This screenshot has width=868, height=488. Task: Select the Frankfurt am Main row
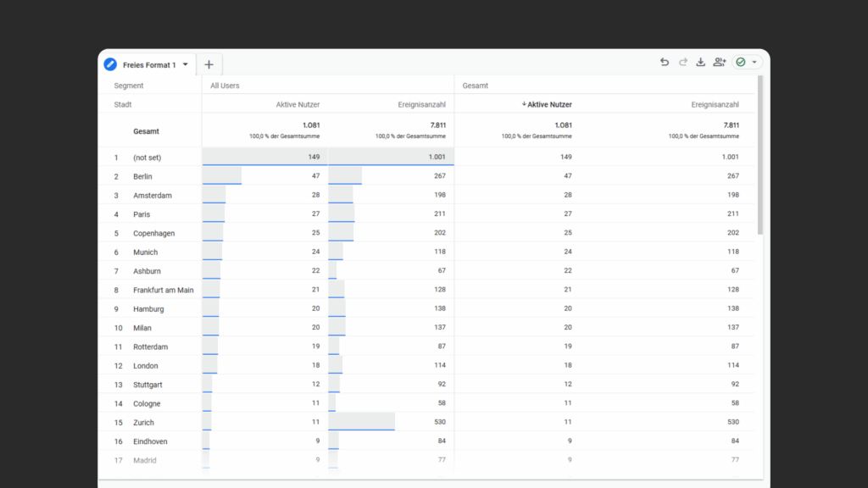click(163, 290)
